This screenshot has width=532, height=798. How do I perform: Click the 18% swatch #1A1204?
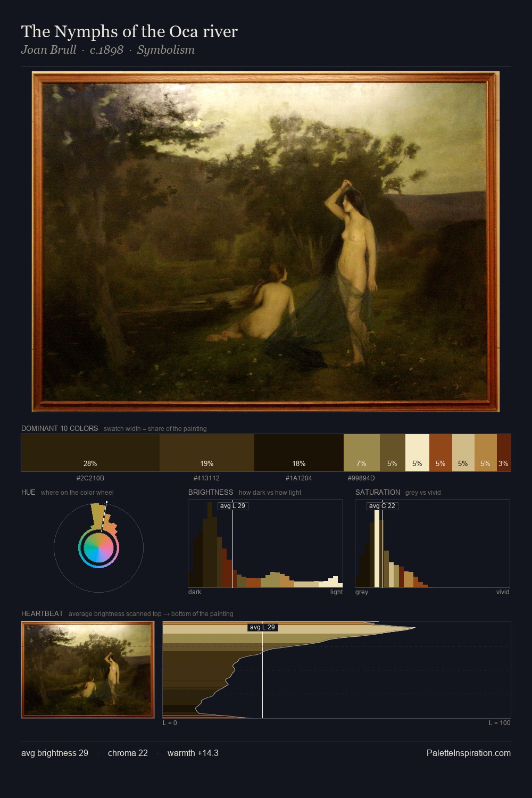pyautogui.click(x=299, y=453)
